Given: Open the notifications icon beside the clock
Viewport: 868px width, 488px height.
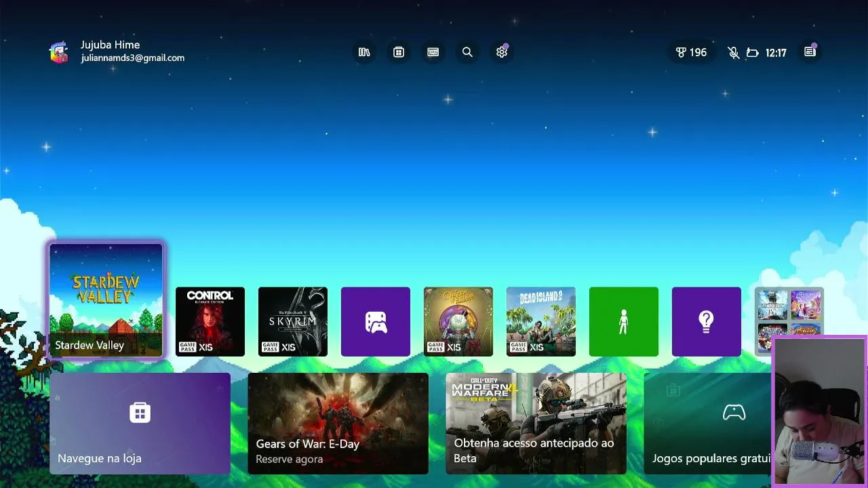Looking at the screenshot, I should tap(810, 52).
